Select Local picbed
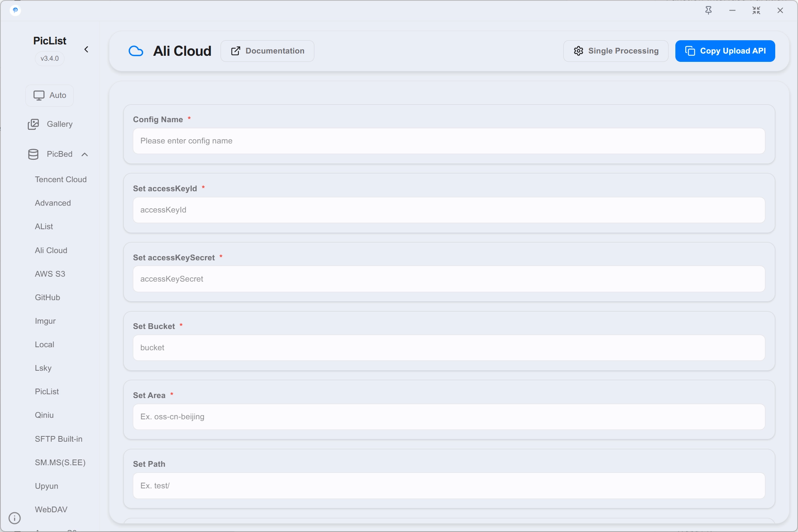Viewport: 798px width, 532px height. [44, 345]
